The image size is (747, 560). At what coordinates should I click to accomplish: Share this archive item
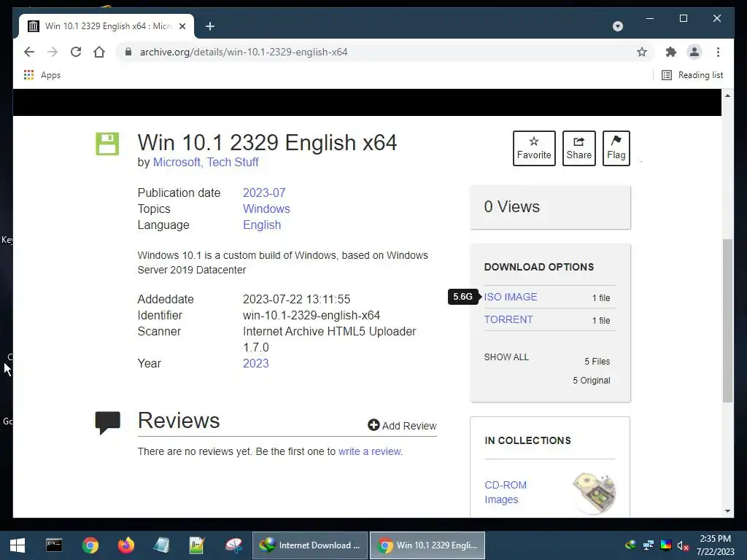tap(578, 148)
